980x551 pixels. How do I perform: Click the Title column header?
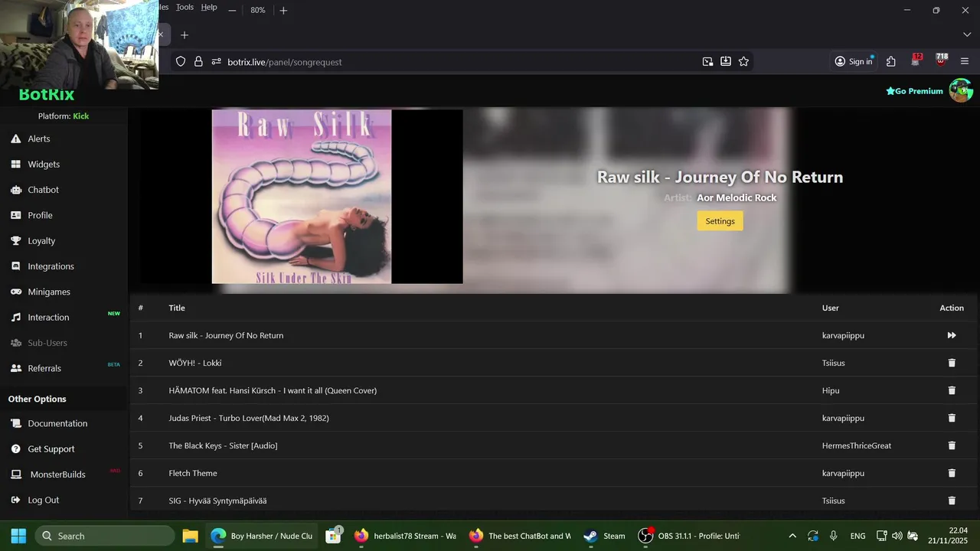point(177,308)
